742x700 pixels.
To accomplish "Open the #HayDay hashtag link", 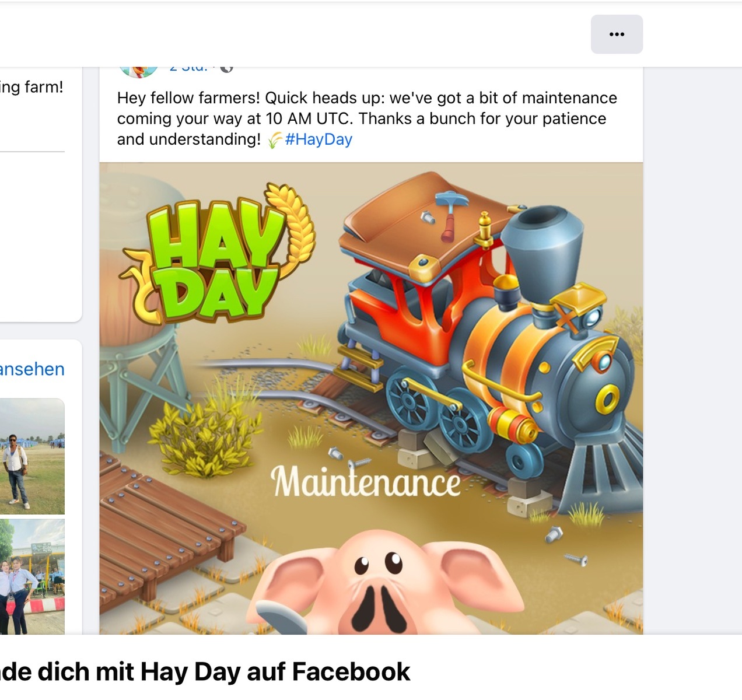I will point(318,139).
